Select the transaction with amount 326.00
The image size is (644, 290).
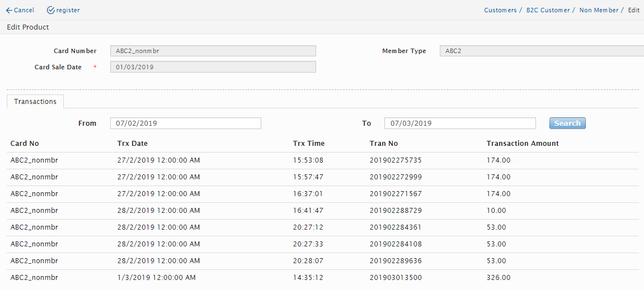pyautogui.click(x=499, y=278)
